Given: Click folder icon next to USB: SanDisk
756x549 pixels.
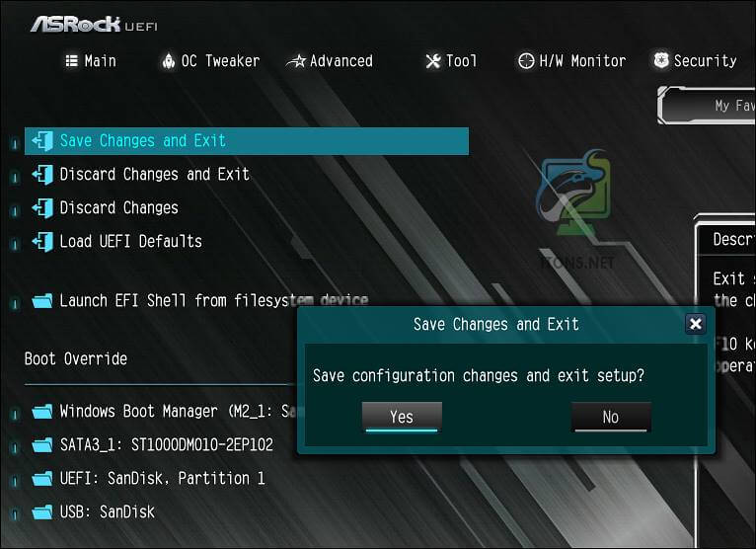Looking at the screenshot, I should coord(42,511).
